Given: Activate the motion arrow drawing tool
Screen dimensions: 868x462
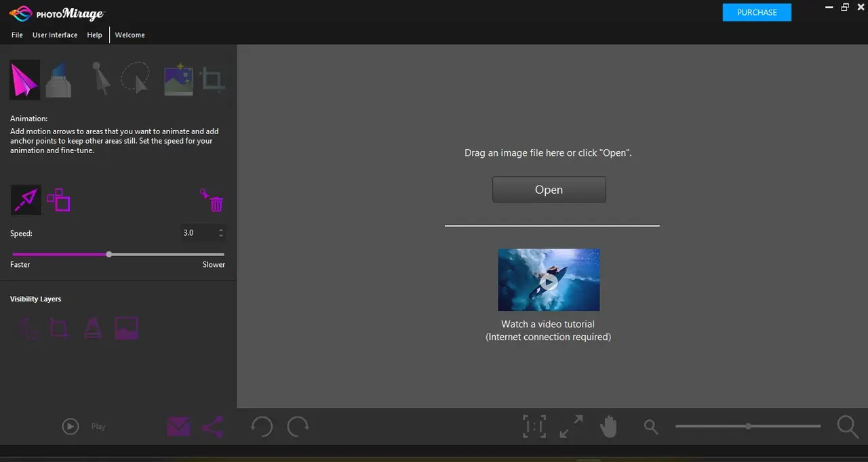Looking at the screenshot, I should point(26,200).
